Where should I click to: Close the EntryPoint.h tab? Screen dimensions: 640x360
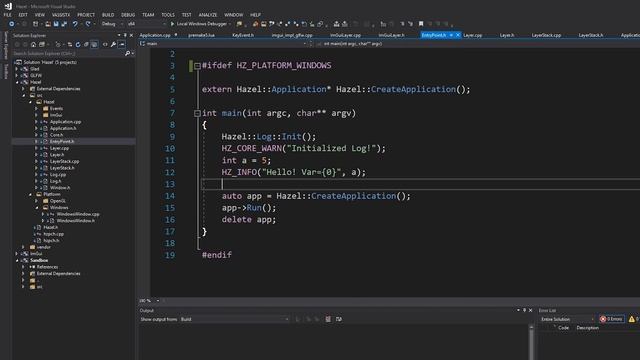tap(458, 35)
